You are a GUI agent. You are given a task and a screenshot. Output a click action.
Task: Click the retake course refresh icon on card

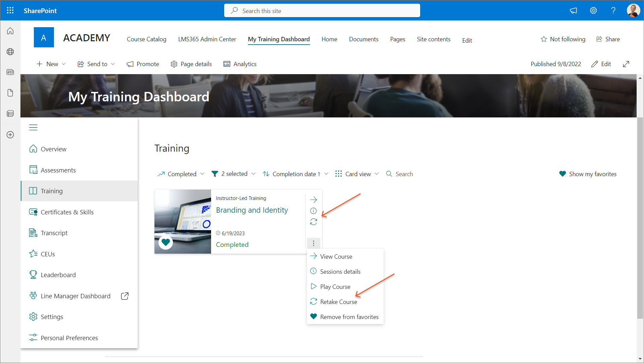(x=313, y=222)
